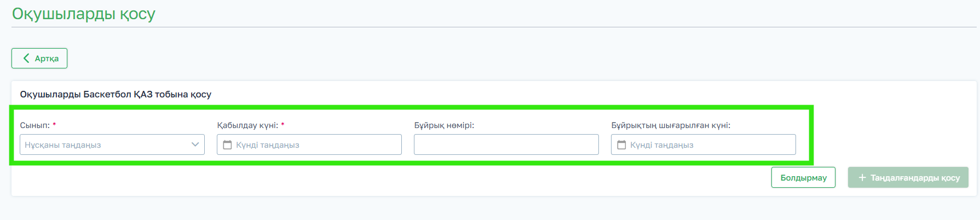Click the Оқушыларды Баскетбол ҚАЗ тобына қосу title
The height and width of the screenshot is (220, 980).
(x=116, y=94)
